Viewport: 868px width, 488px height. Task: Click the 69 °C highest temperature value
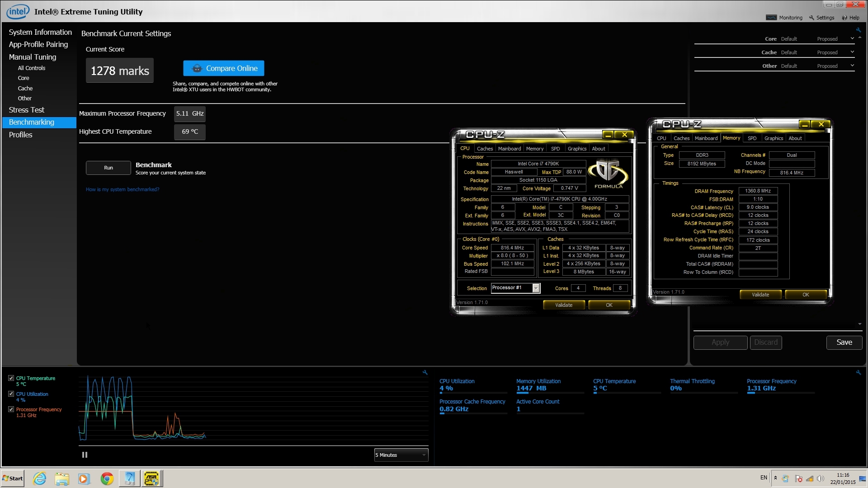pyautogui.click(x=190, y=131)
